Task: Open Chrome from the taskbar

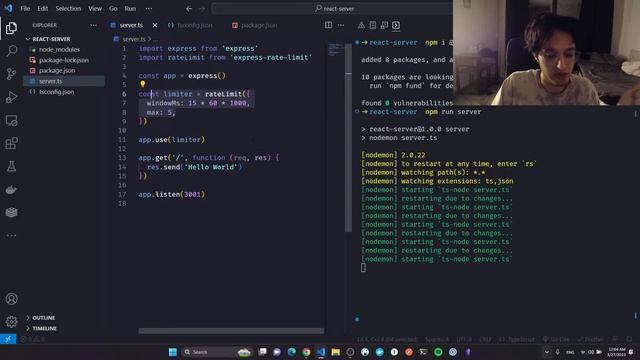Action: [x=306, y=352]
